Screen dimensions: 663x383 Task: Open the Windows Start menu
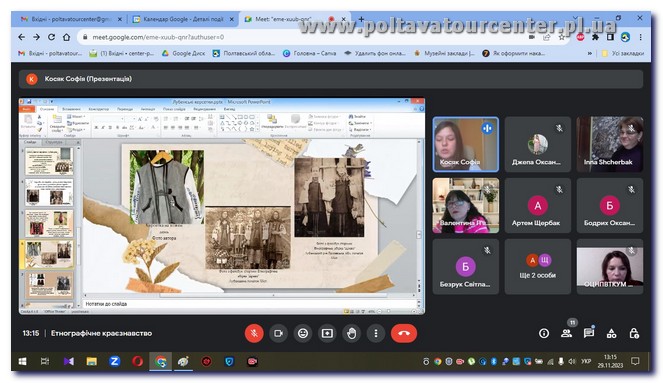point(22,361)
